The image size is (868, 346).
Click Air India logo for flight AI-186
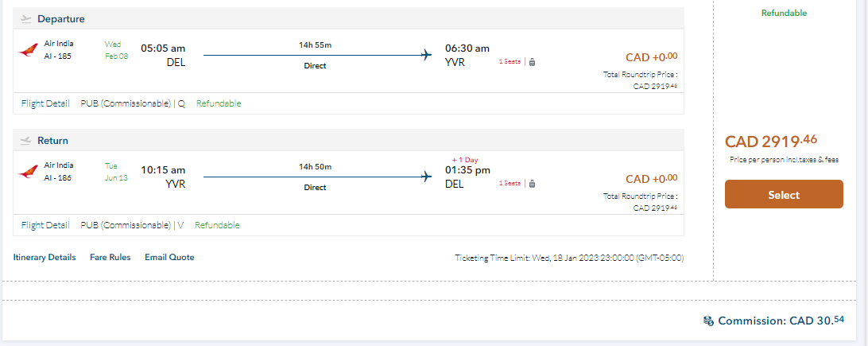(x=27, y=172)
